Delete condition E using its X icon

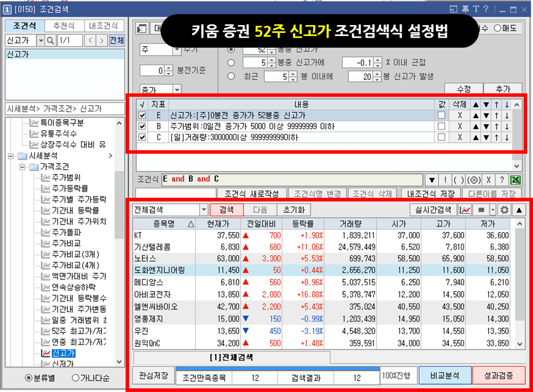coord(459,116)
